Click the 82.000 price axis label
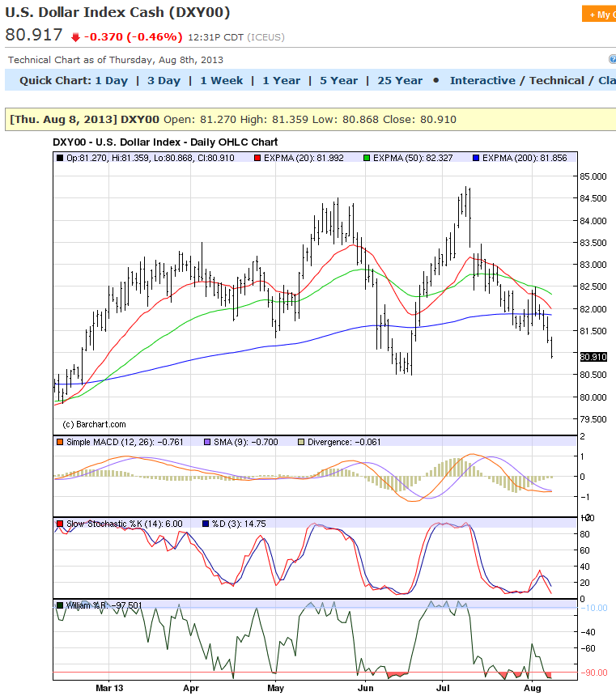 tap(593, 309)
